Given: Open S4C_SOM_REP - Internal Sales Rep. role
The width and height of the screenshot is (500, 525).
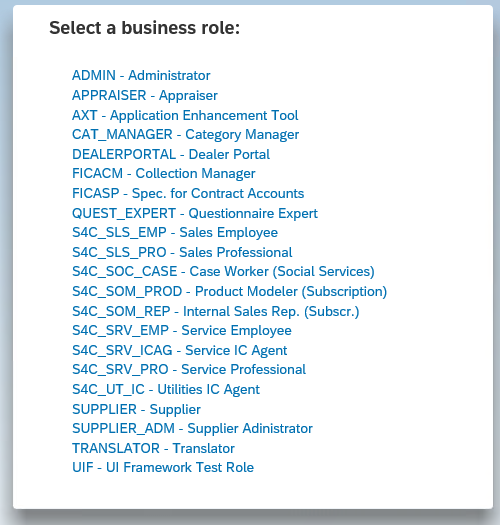Looking at the screenshot, I should [215, 311].
